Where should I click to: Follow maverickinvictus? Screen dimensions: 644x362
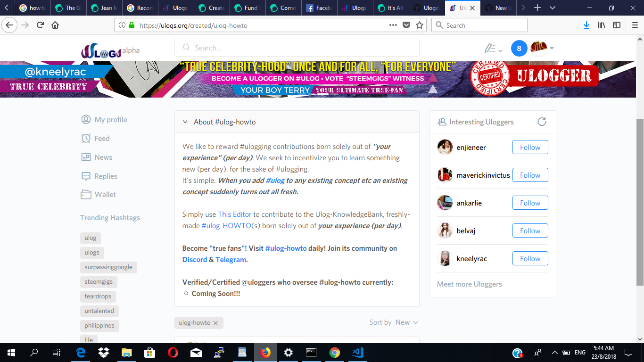(x=530, y=175)
